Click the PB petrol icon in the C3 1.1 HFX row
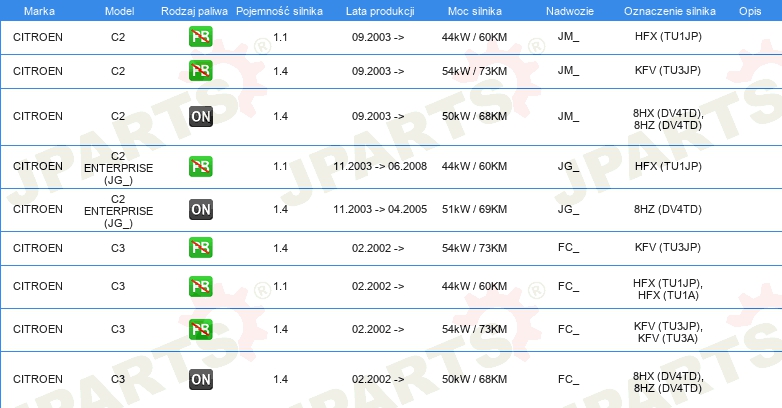Viewport: 782px width, 408px height. pyautogui.click(x=200, y=286)
